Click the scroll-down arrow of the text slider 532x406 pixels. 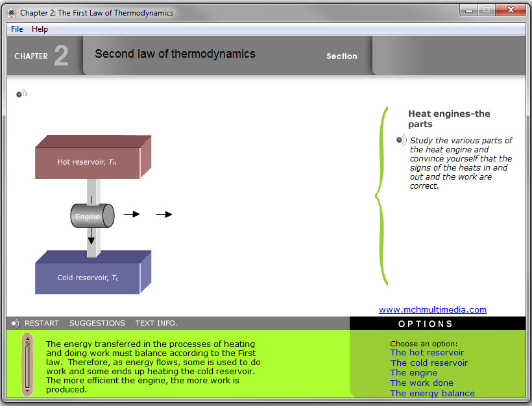[x=27, y=391]
